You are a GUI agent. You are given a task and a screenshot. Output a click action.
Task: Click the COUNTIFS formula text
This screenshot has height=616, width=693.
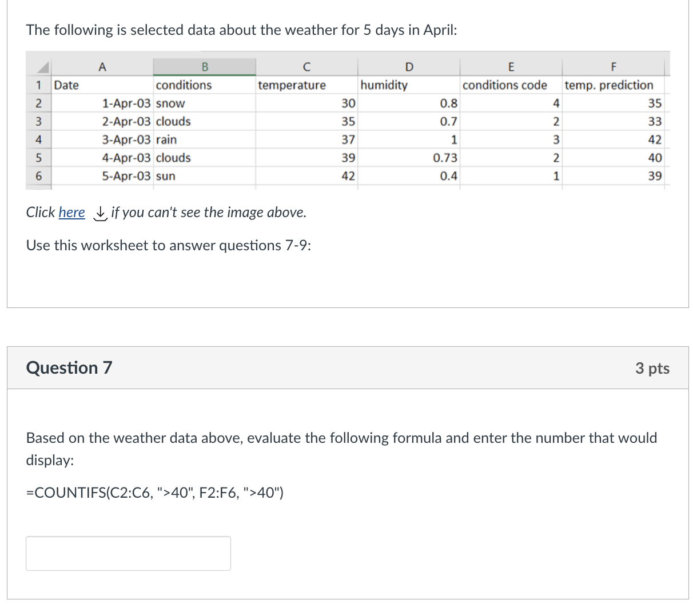[x=154, y=493]
